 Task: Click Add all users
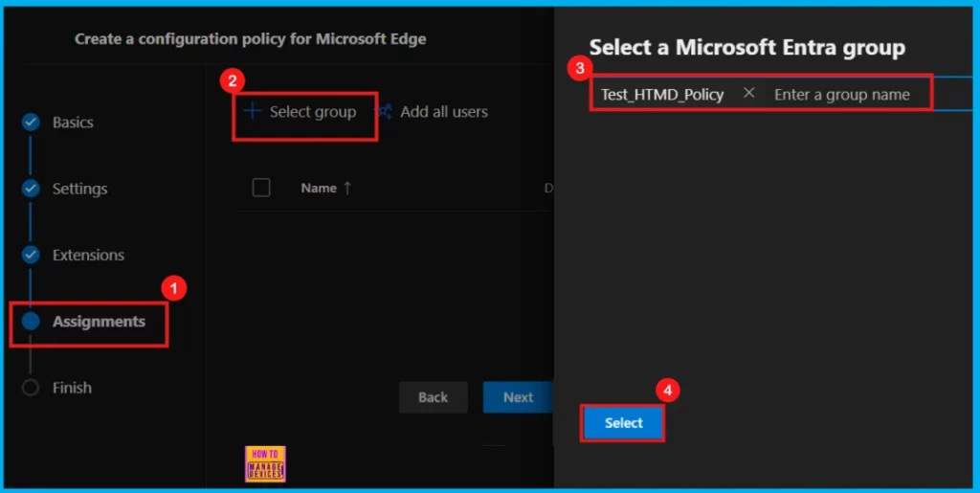click(444, 112)
